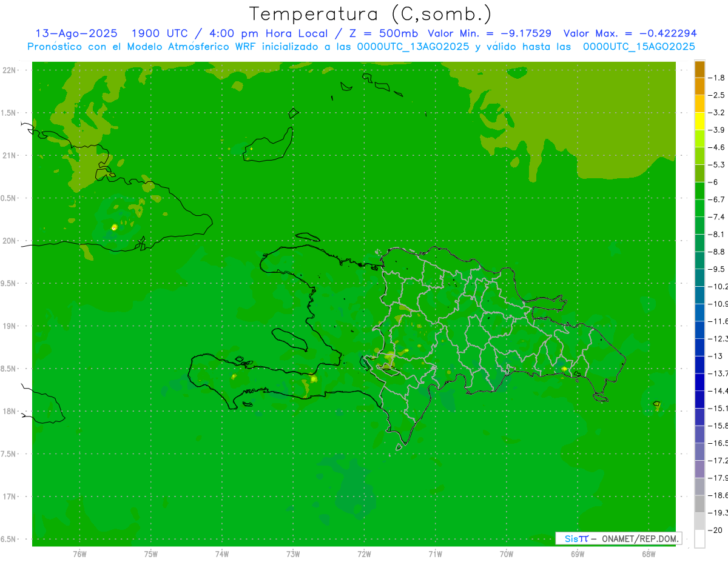This screenshot has width=728, height=562.
Task: Click the "0000UTC_13AGO2025" initialization timestamp
Action: 413,47
